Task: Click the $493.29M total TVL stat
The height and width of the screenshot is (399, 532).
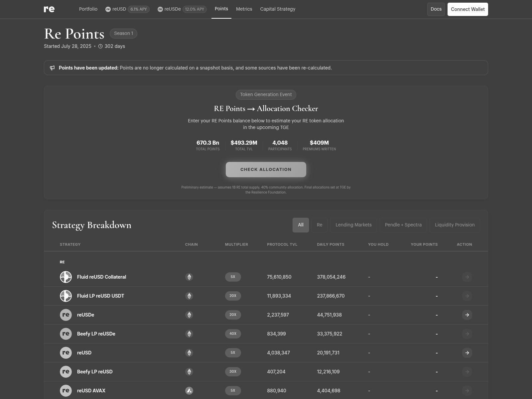Action: click(x=244, y=146)
